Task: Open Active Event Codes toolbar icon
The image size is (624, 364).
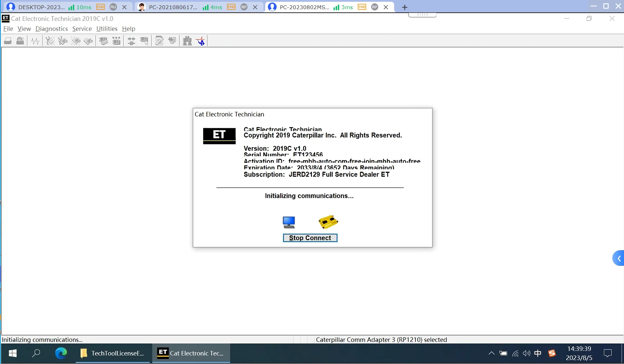Action: pos(76,41)
